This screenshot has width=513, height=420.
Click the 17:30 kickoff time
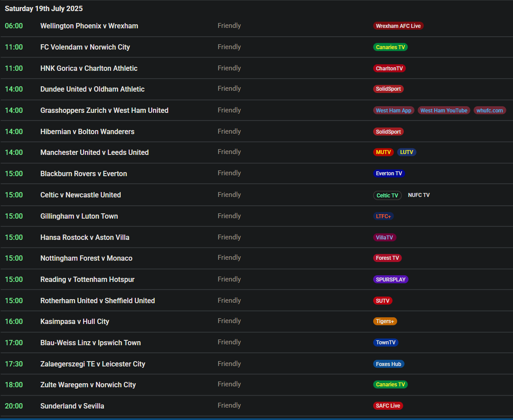click(14, 364)
